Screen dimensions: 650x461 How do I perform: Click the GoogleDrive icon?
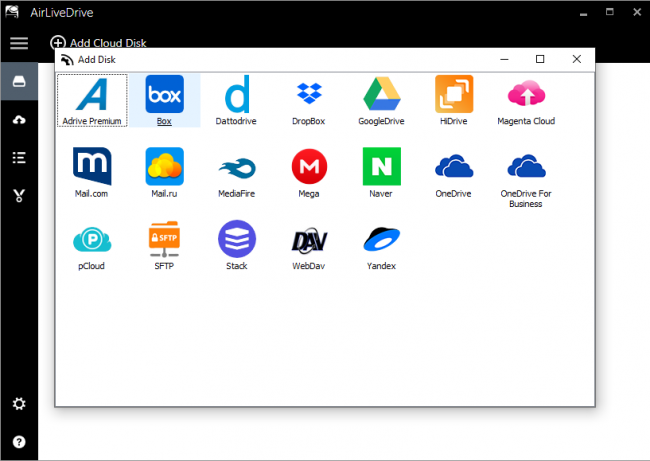[x=381, y=96]
